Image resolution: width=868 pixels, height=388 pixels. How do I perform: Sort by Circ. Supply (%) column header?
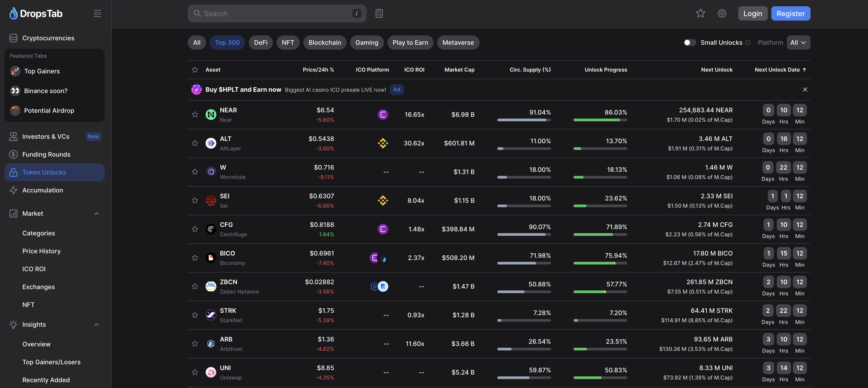coord(530,70)
